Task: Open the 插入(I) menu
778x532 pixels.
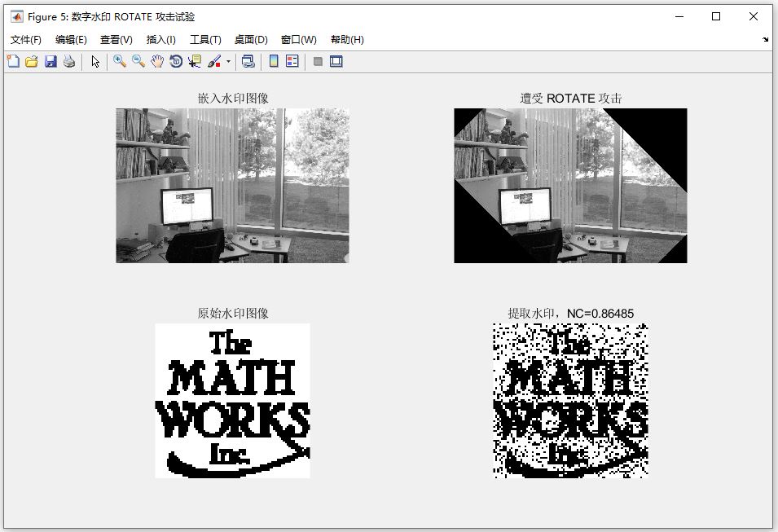Action: tap(160, 40)
